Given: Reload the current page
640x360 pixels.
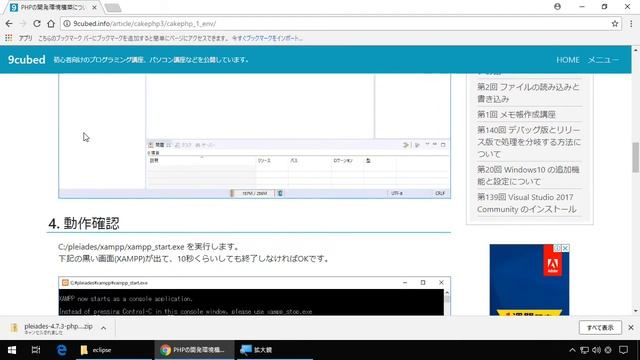Looking at the screenshot, I should tap(37, 24).
